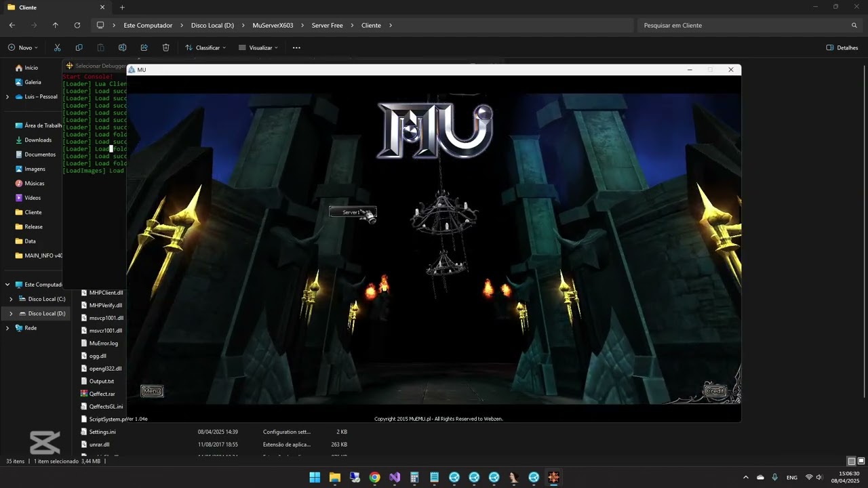868x488 pixels.
Task: Open Google Chrome from the taskbar
Action: pyautogui.click(x=374, y=477)
